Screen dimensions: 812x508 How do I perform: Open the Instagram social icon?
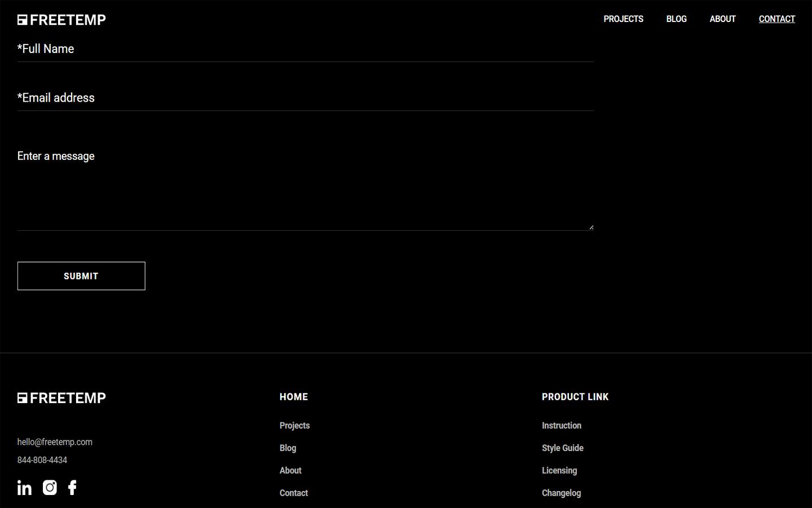[50, 487]
